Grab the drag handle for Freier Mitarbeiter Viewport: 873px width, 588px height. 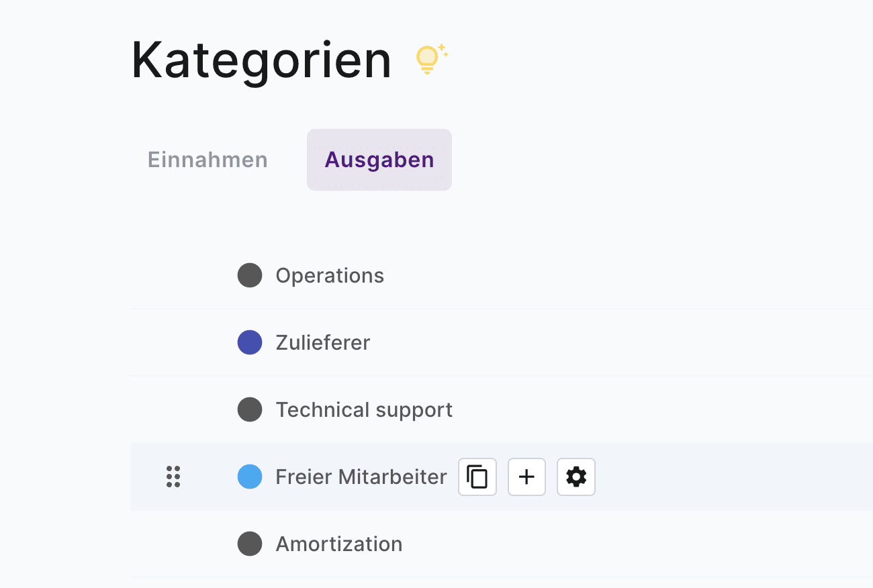point(173,477)
